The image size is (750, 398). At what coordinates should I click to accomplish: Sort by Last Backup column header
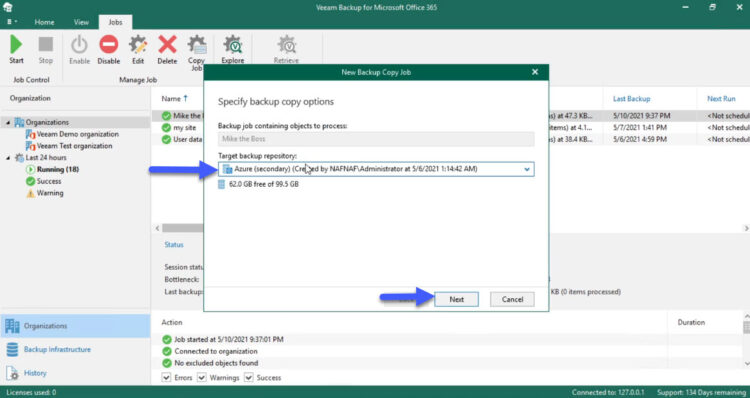pos(631,99)
